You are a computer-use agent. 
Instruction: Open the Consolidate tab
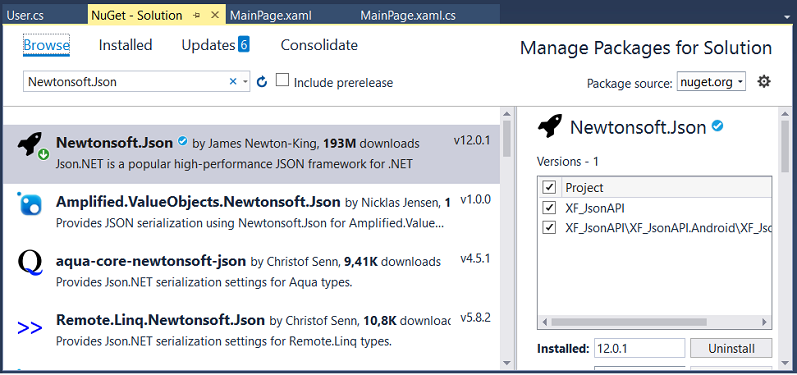coord(319,45)
